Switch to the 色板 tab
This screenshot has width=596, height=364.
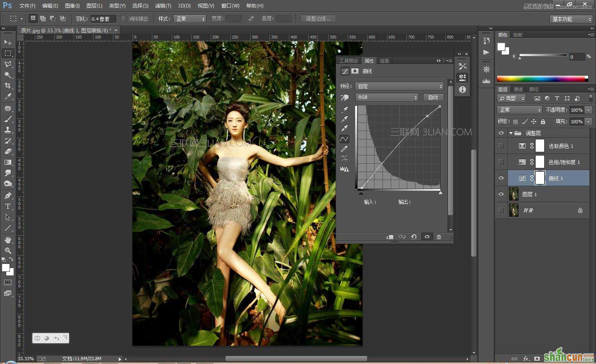pyautogui.click(x=518, y=35)
